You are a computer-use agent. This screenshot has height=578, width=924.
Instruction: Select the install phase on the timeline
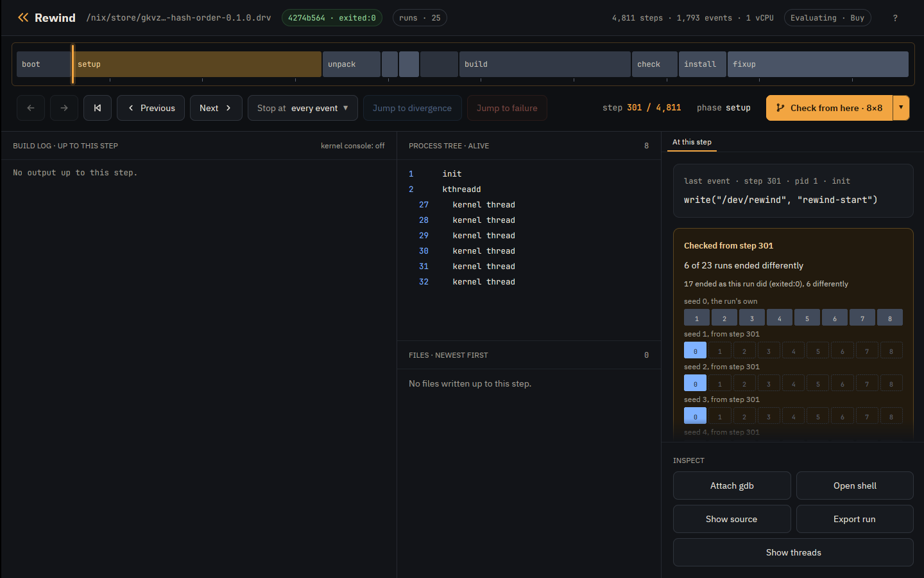point(703,64)
